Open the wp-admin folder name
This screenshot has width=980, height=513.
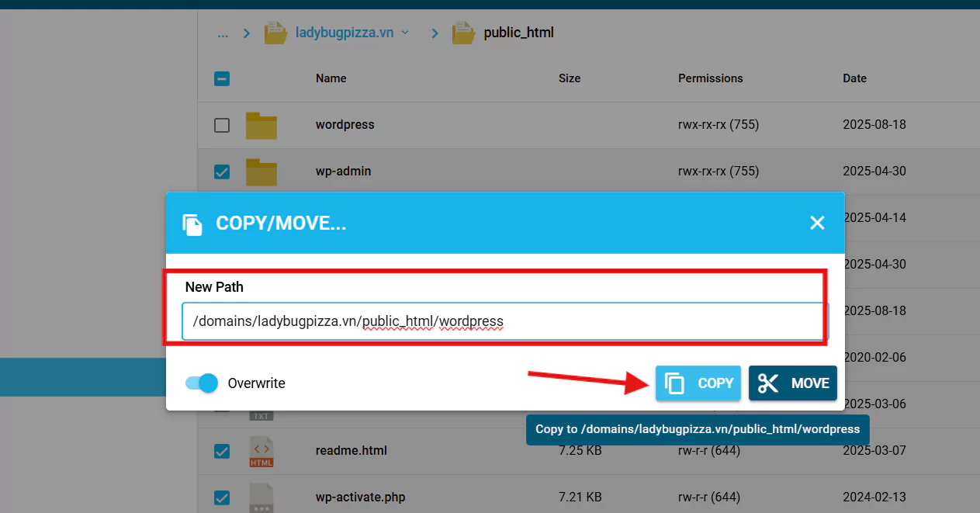click(x=344, y=172)
